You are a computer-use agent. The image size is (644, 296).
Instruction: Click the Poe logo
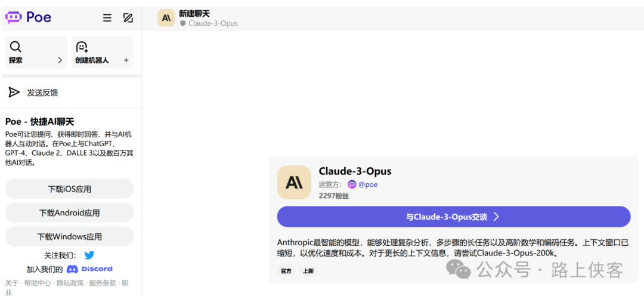click(29, 17)
